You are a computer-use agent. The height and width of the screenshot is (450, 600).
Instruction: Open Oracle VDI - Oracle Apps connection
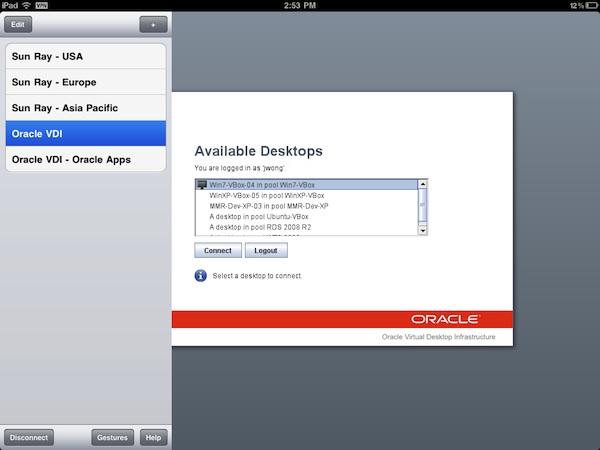tap(86, 159)
